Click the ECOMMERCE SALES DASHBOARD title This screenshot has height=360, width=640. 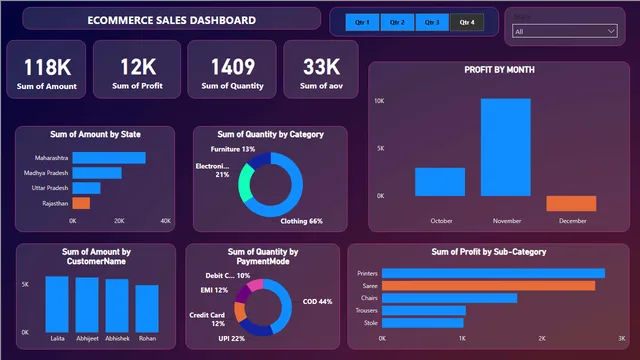(x=172, y=20)
